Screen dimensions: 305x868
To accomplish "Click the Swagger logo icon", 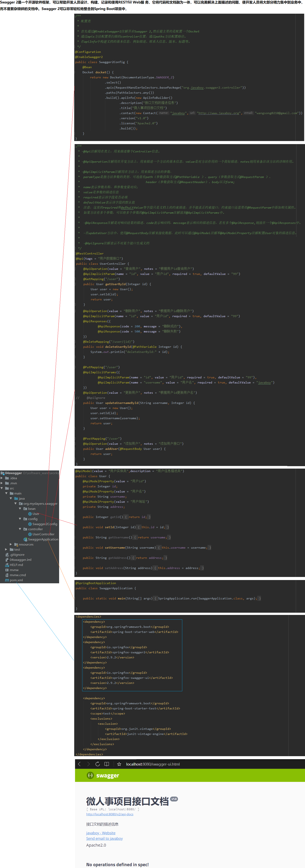I will point(90,775).
